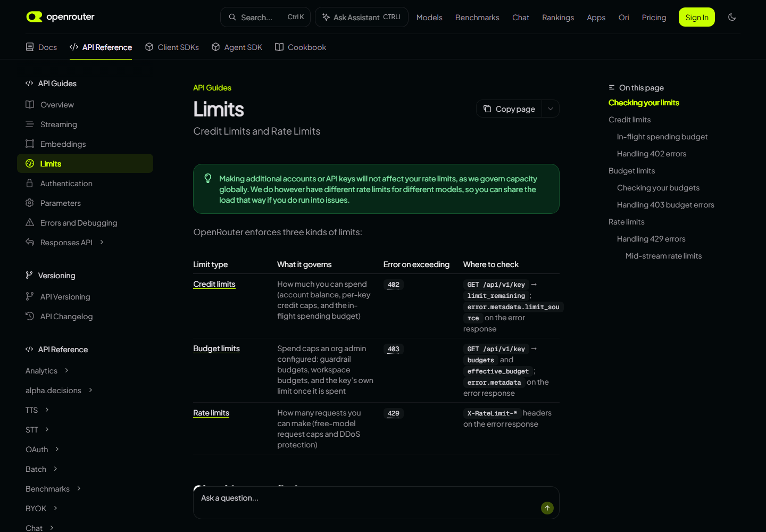Expand Responses API chevron
The height and width of the screenshot is (532, 766).
pyautogui.click(x=102, y=242)
